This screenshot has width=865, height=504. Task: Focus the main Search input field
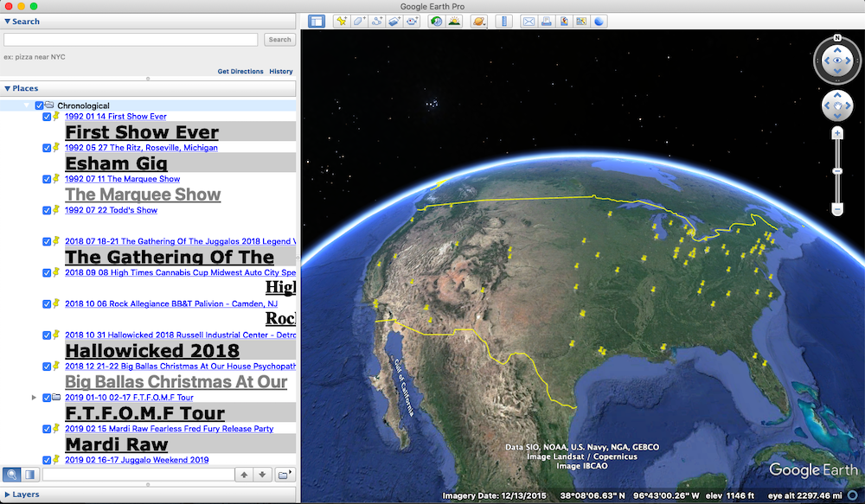131,40
